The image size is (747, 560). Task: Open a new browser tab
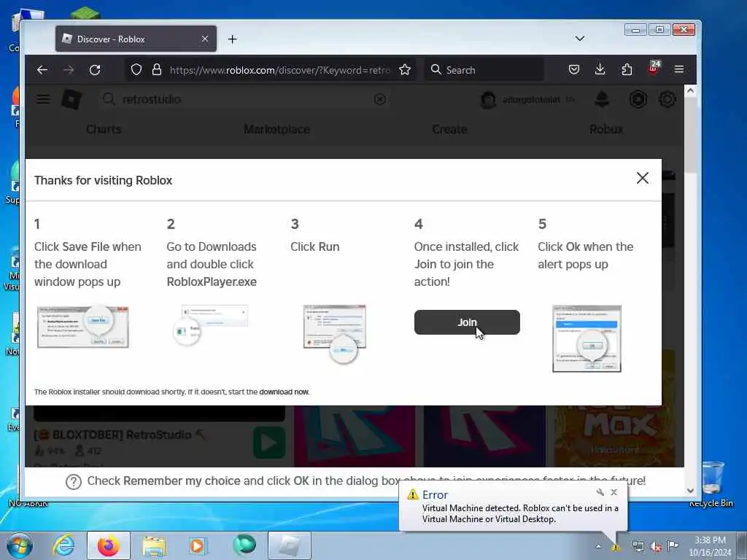coord(233,39)
